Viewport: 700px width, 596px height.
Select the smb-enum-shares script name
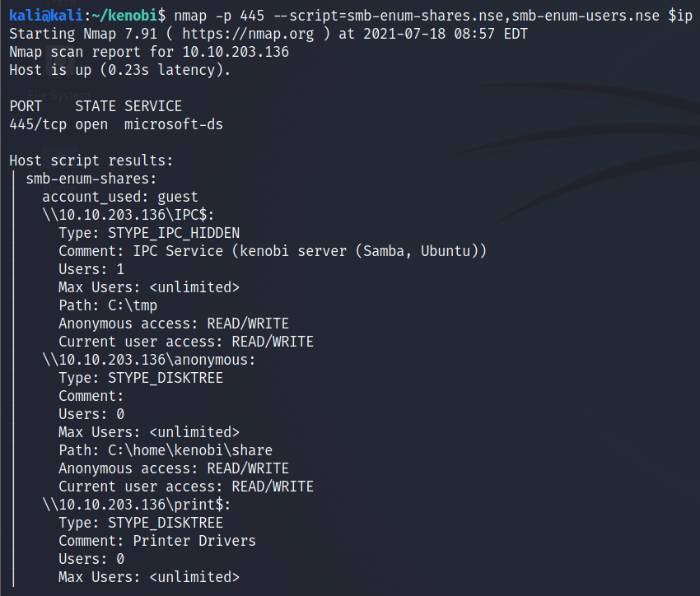point(91,179)
